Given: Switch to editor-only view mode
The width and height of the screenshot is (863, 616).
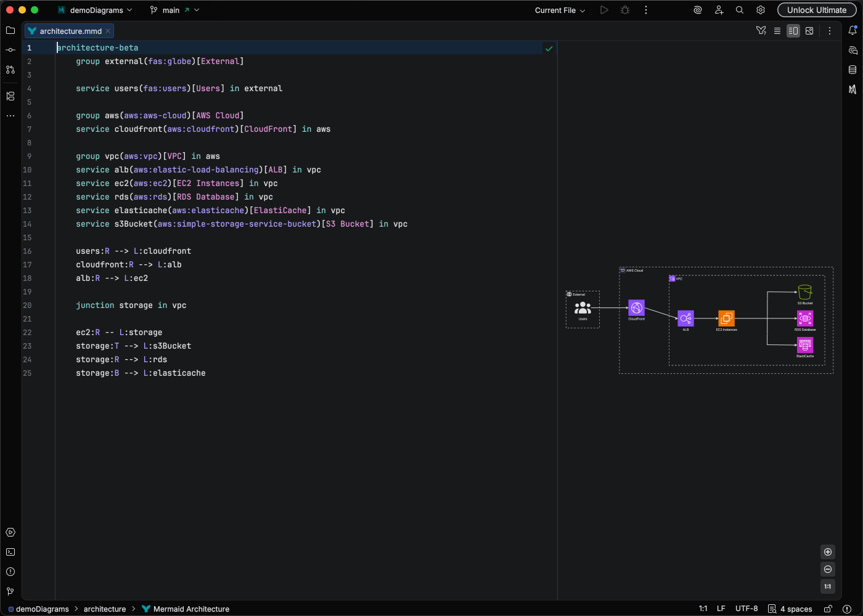Looking at the screenshot, I should pos(777,31).
